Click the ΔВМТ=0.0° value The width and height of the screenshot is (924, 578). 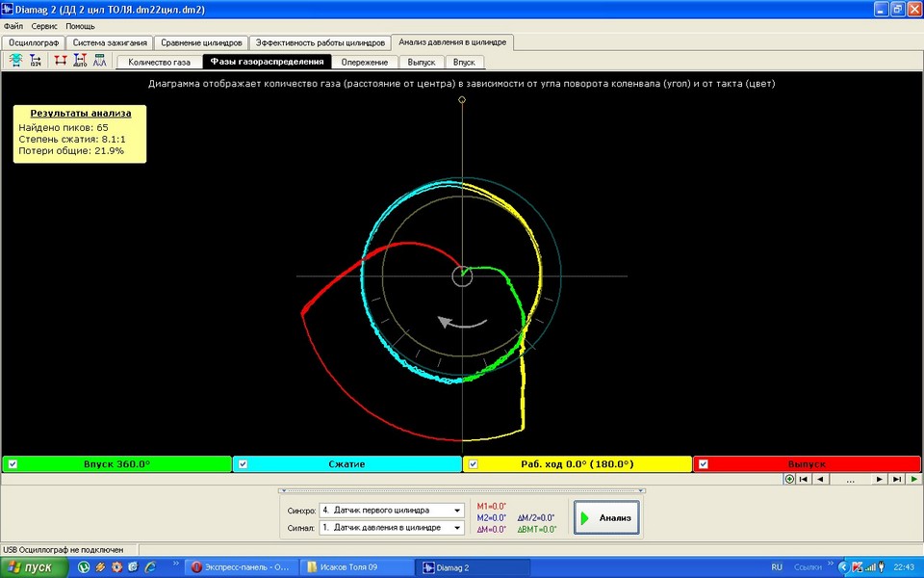[537, 530]
